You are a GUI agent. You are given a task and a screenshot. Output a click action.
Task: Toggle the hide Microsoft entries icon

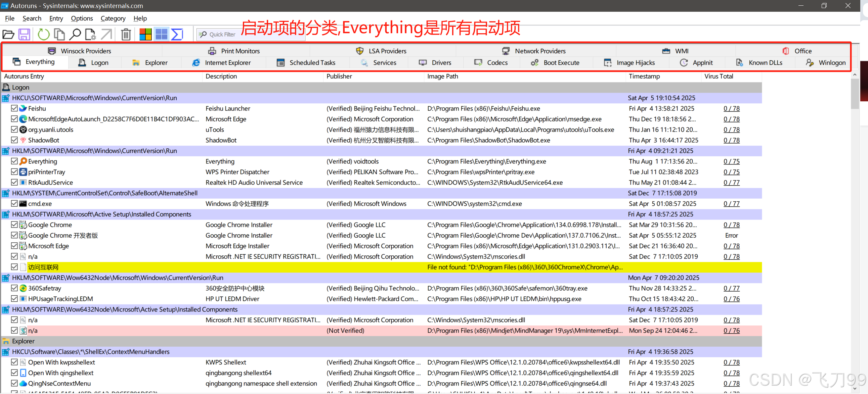click(145, 34)
